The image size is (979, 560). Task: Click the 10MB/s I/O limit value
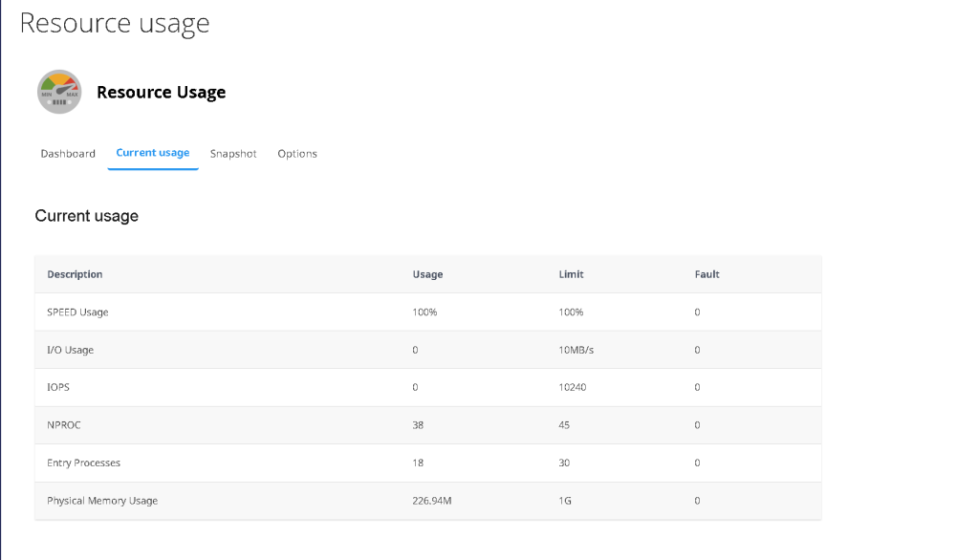pos(576,350)
